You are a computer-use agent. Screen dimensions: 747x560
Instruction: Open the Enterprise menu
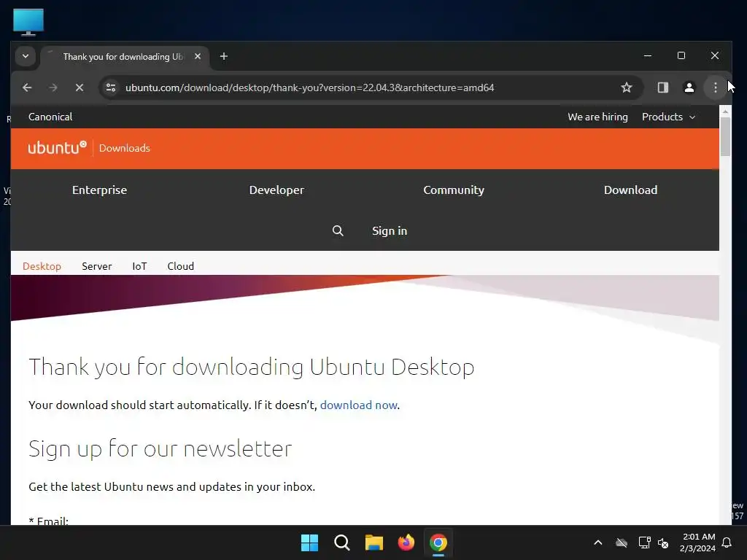(99, 190)
